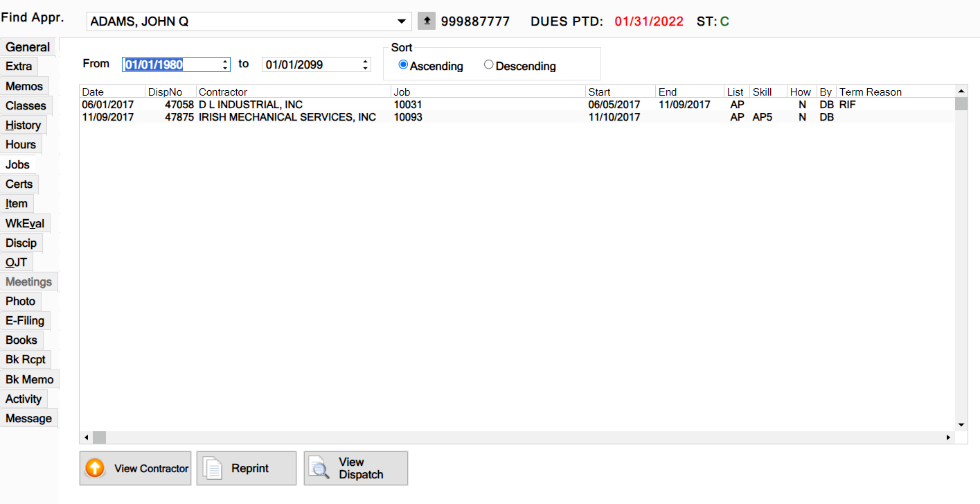
Task: Select the D L INDUSTRIAL, INC row
Action: point(251,105)
